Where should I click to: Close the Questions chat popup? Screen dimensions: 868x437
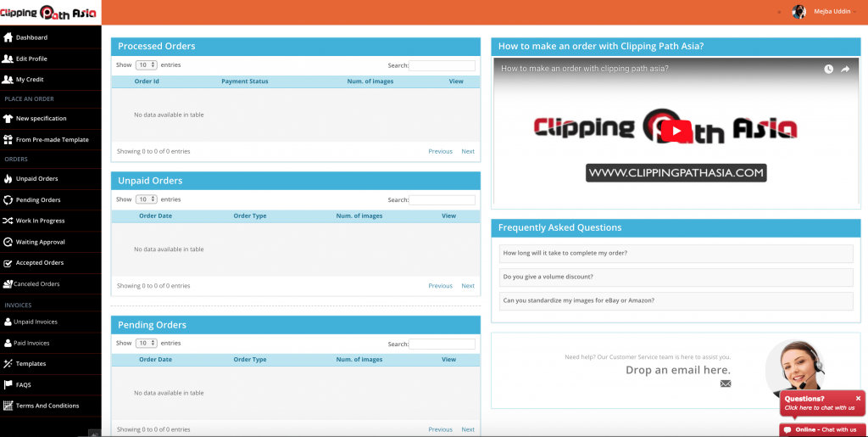click(858, 398)
